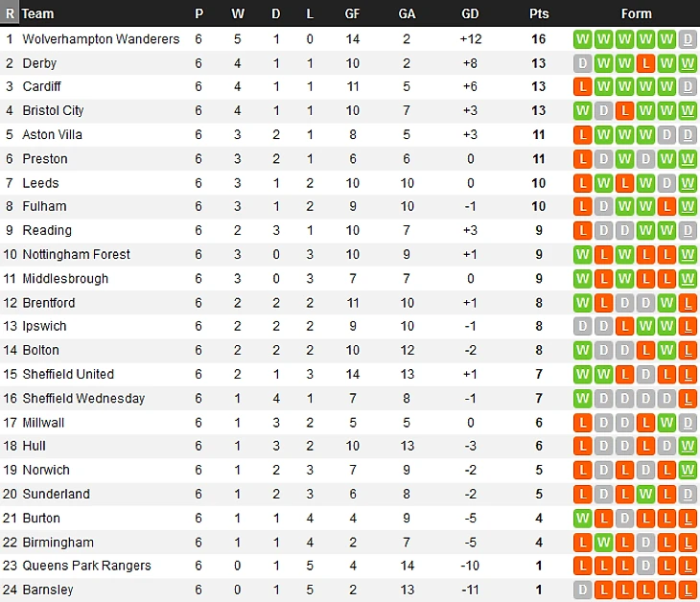Click Cardiff's first loss form badge
Viewport: 700px width, 602px height.
coord(583,86)
